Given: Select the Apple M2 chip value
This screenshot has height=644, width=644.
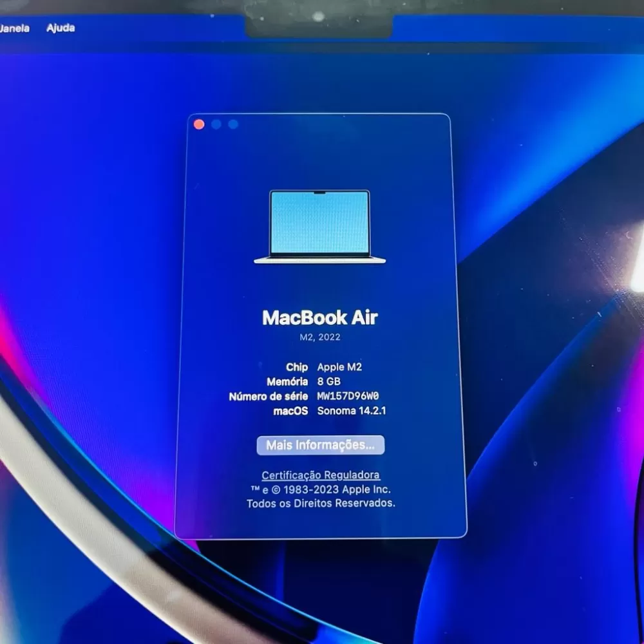Looking at the screenshot, I should click(x=339, y=367).
